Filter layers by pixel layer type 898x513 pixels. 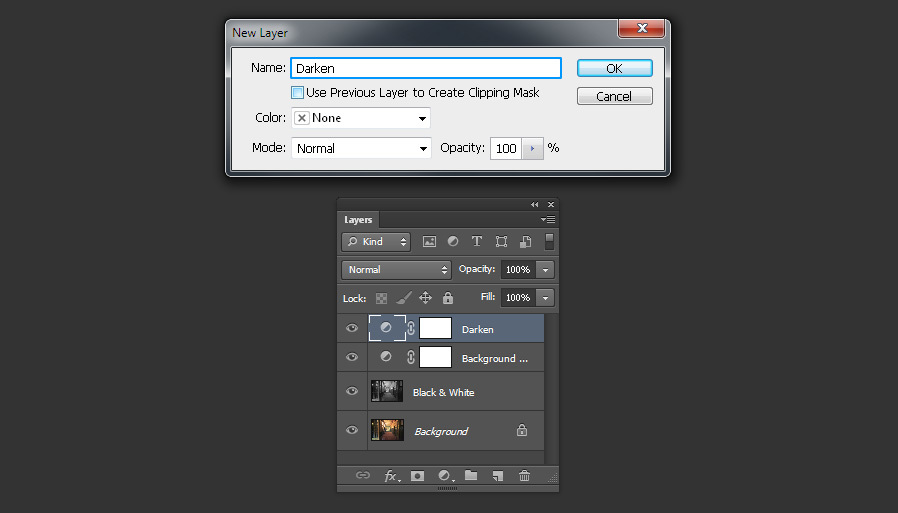point(429,242)
